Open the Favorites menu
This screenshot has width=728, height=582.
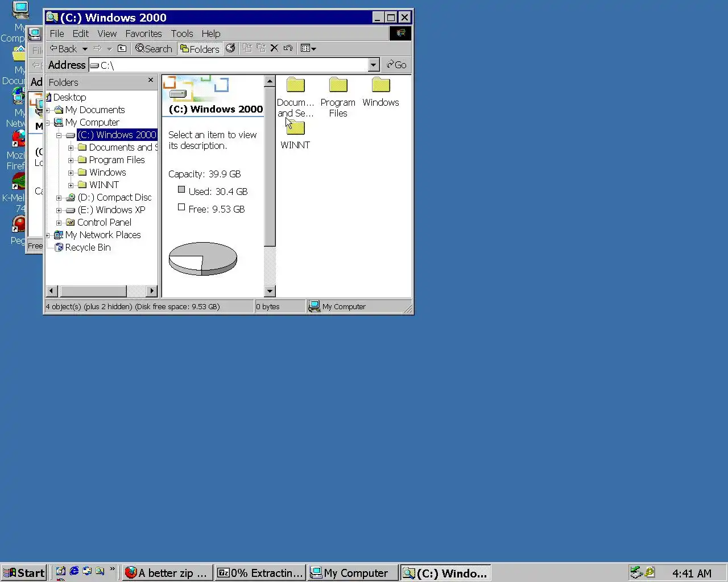pyautogui.click(x=143, y=34)
